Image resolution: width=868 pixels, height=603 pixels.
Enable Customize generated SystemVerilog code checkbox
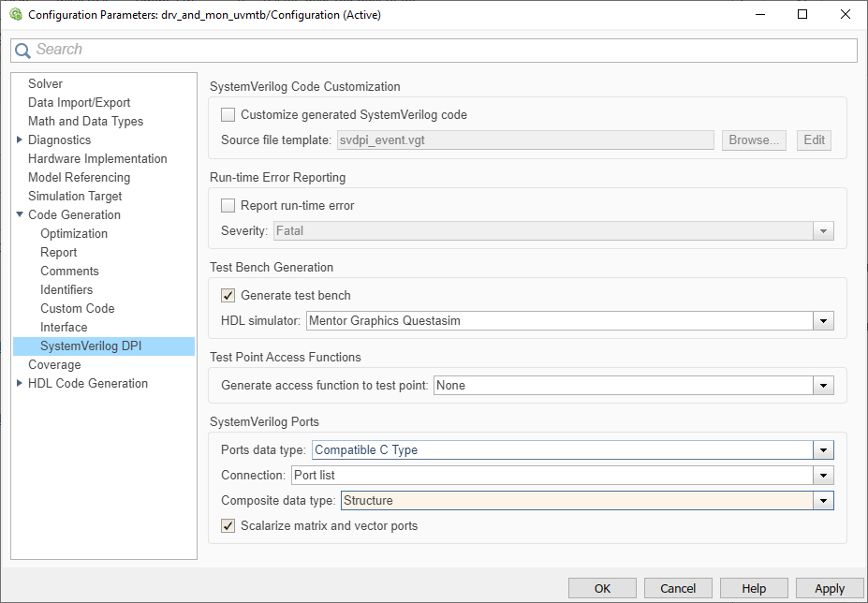point(228,115)
